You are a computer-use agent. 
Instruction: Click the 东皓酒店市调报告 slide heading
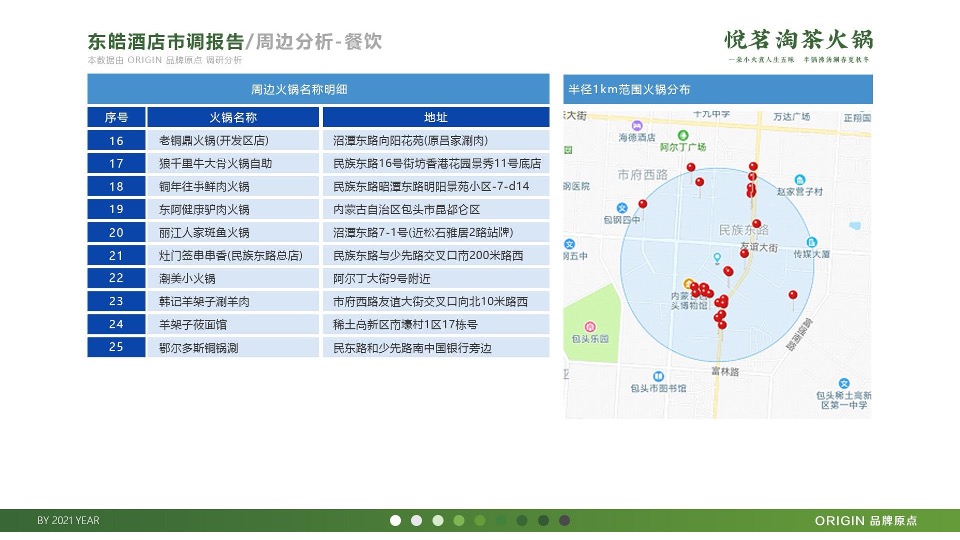click(166, 42)
